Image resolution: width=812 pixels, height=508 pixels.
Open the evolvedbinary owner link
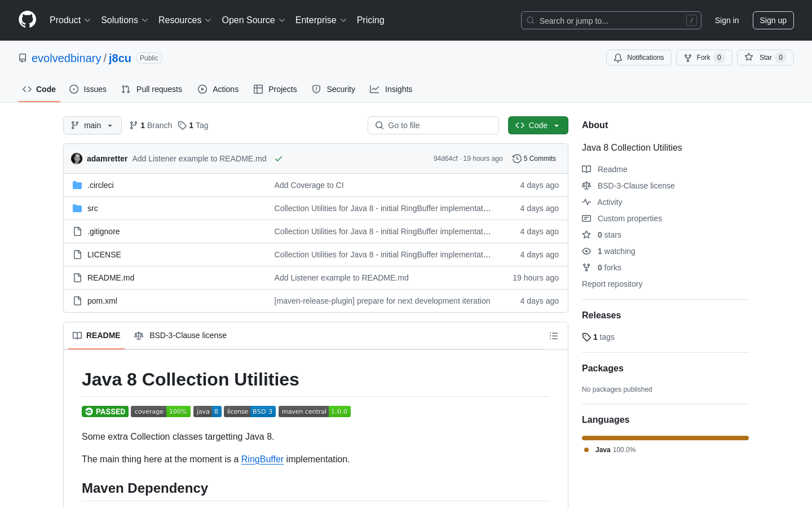pos(67,58)
